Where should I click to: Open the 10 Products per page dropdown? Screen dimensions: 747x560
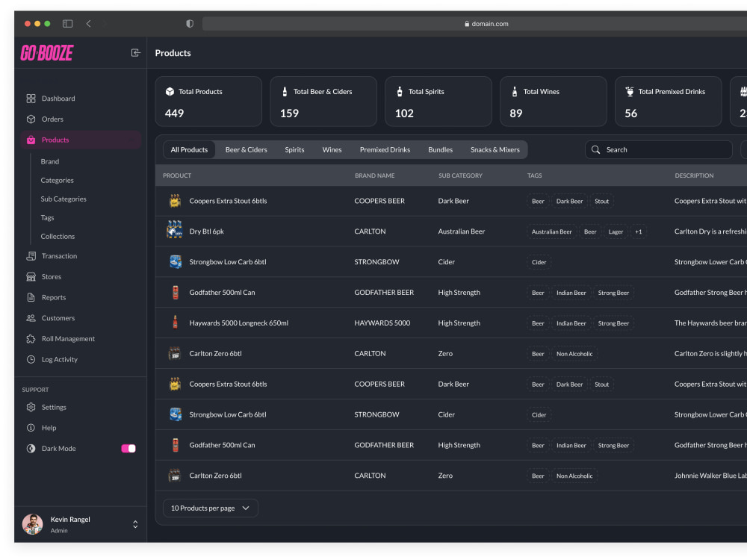(211, 508)
